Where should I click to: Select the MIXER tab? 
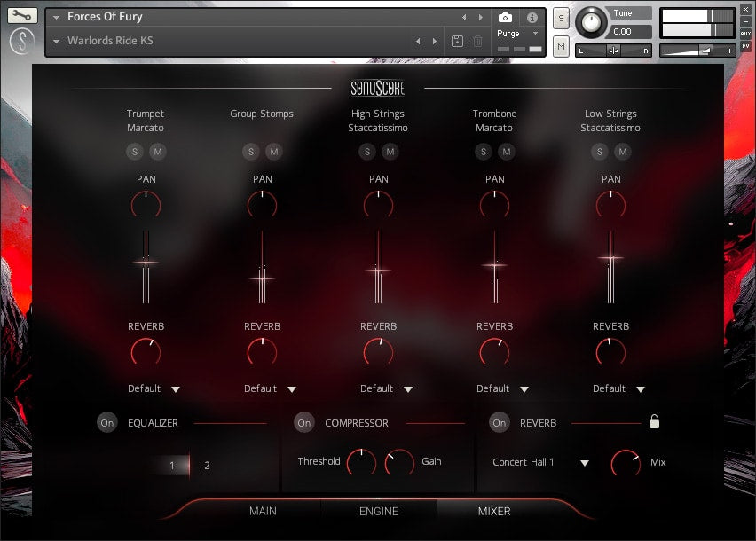(494, 511)
